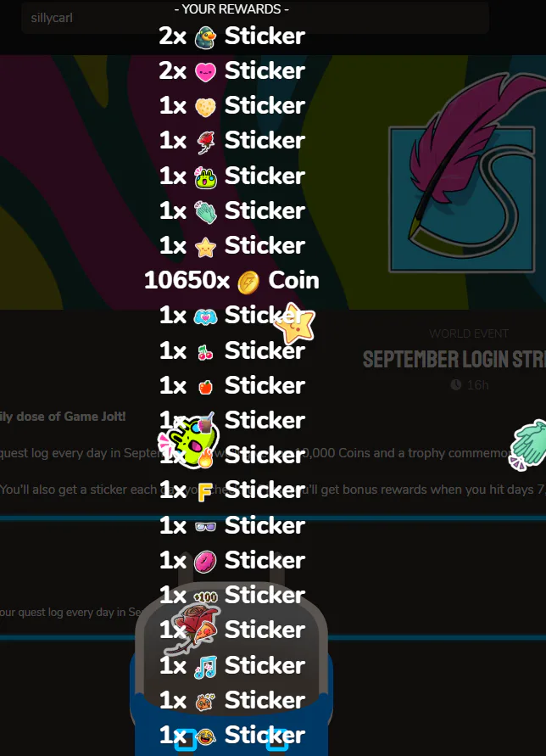Click the gold lightning Coin icon

[248, 282]
